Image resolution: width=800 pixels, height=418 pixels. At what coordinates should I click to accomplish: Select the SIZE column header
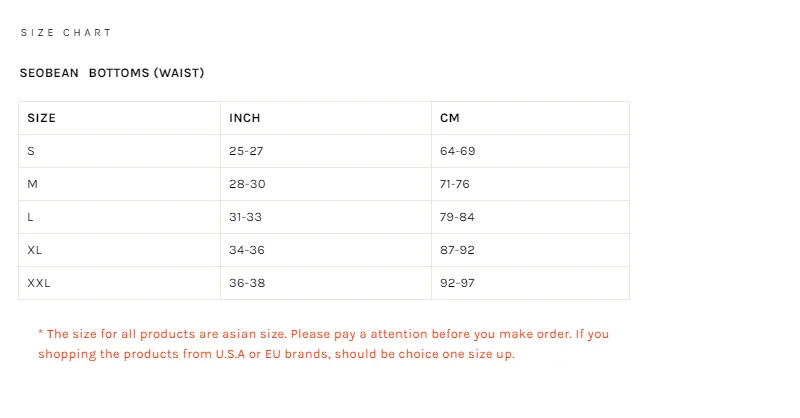42,118
